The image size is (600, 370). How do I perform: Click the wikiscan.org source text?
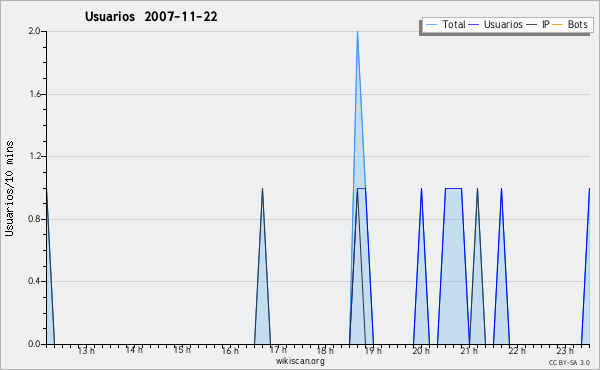(x=300, y=361)
